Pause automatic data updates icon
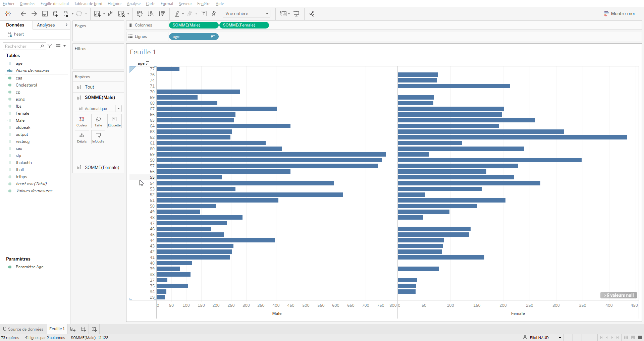The height and width of the screenshot is (341, 644). click(66, 14)
